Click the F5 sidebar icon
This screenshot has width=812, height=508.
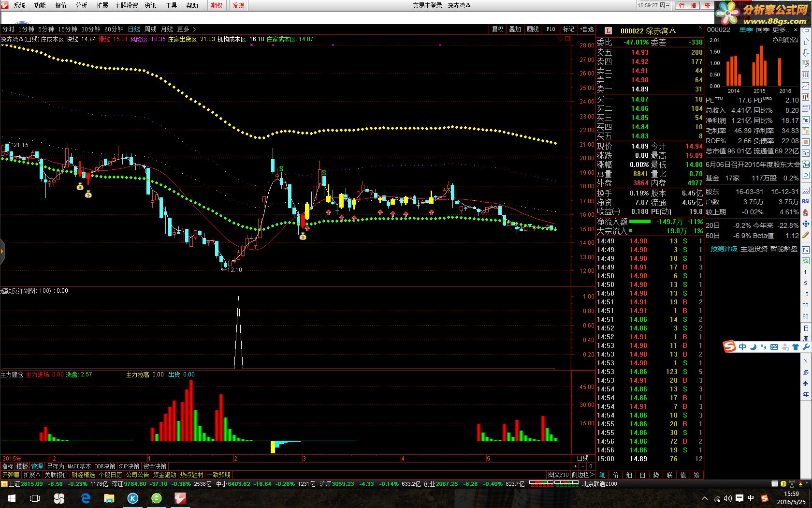pyautogui.click(x=806, y=250)
